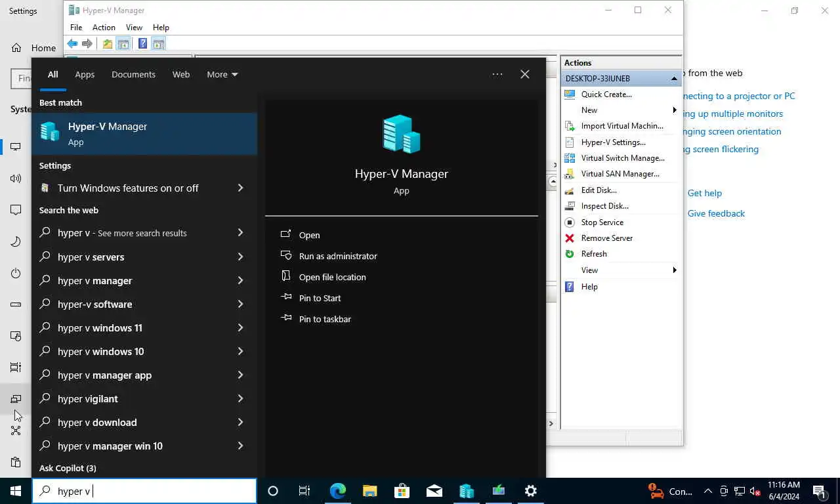840x504 pixels.
Task: Open File Explorer from taskbar
Action: tap(370, 491)
